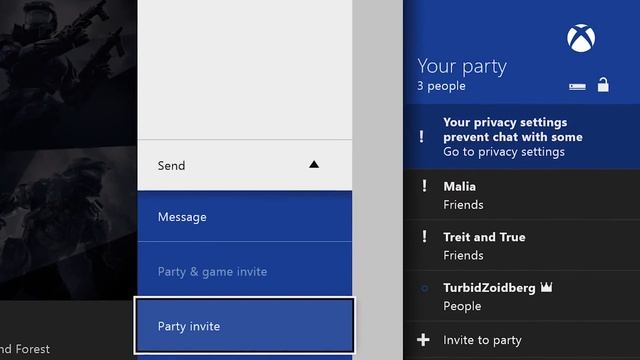Click the crown icon next to TurbidZoidberg

tap(547, 287)
